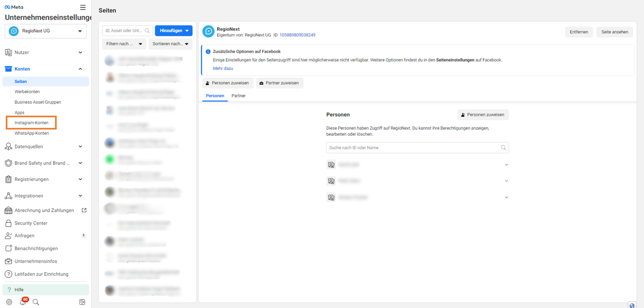Click the RegioNext page avatar icon

[x=208, y=32]
